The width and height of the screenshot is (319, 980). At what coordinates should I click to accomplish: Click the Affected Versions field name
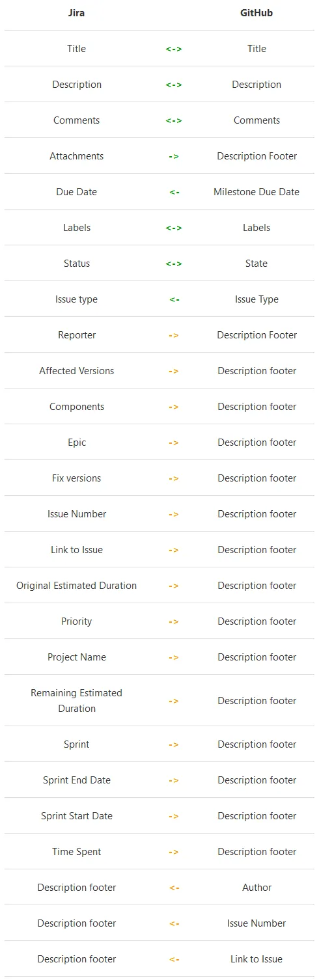click(77, 371)
